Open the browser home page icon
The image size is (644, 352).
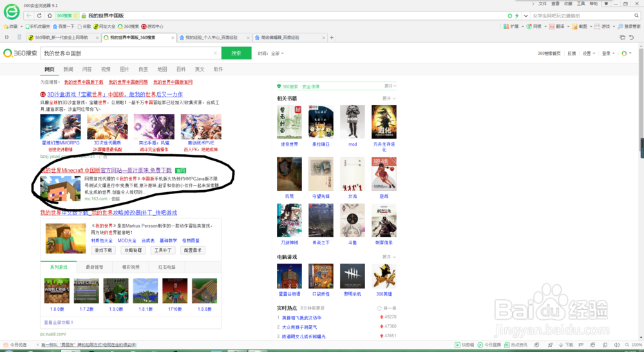coord(50,15)
